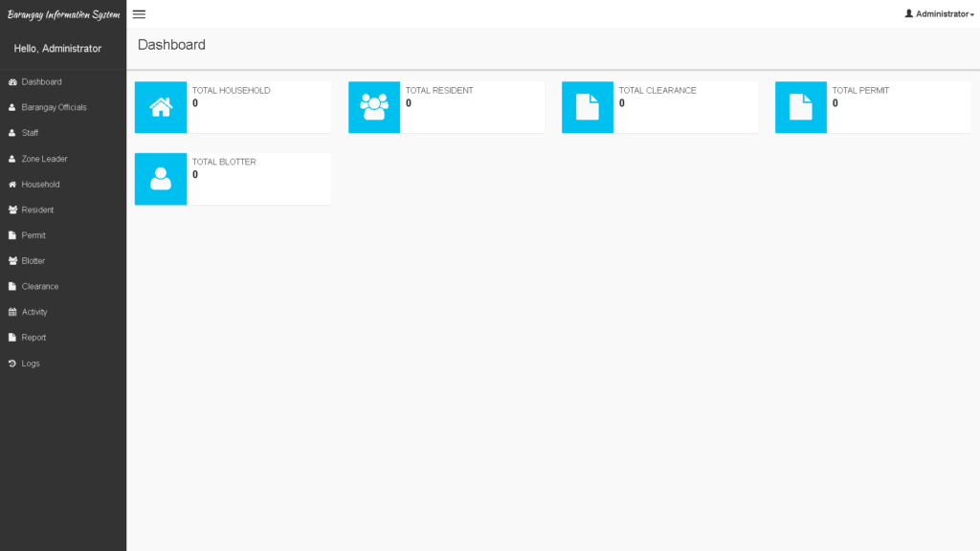The width and height of the screenshot is (980, 551).
Task: Select the Logs history icon in the sidebar
Action: tap(11, 363)
